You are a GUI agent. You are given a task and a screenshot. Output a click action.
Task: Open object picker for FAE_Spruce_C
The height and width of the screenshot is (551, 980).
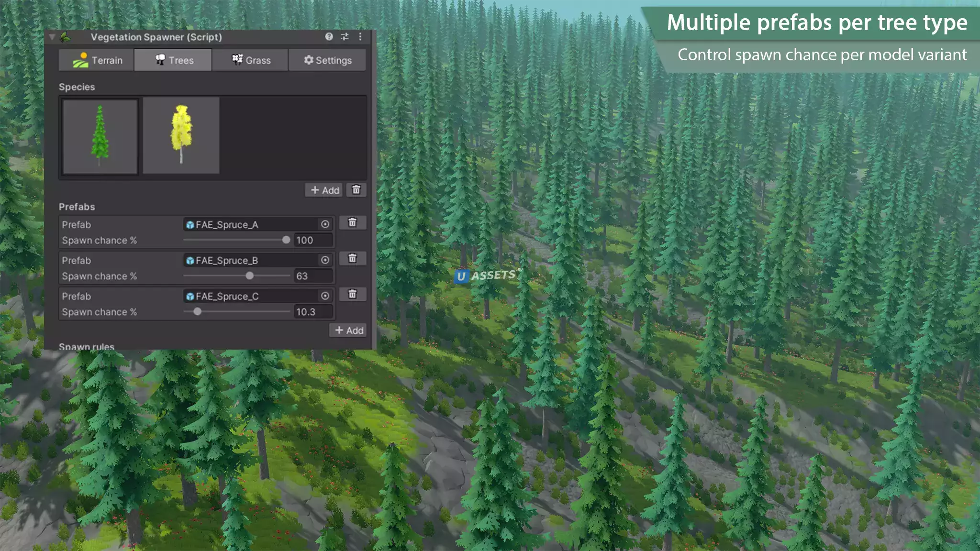pos(325,296)
